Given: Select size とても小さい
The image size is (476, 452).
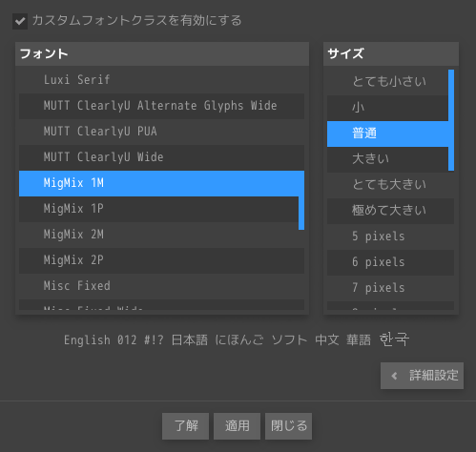Looking at the screenshot, I should (x=387, y=82).
